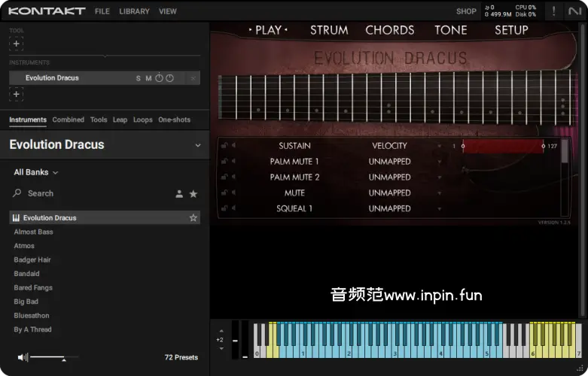Image resolution: width=588 pixels, height=376 pixels.
Task: Expand the Evolution Dracus library chevron
Action: click(x=198, y=145)
